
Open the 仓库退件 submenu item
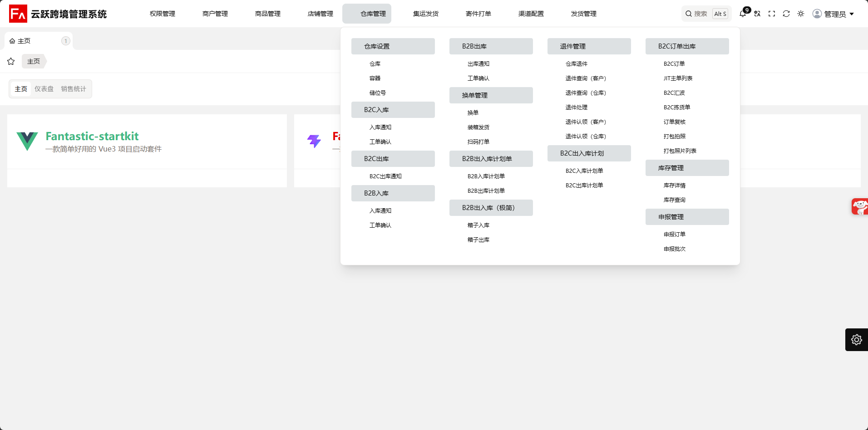pyautogui.click(x=577, y=64)
